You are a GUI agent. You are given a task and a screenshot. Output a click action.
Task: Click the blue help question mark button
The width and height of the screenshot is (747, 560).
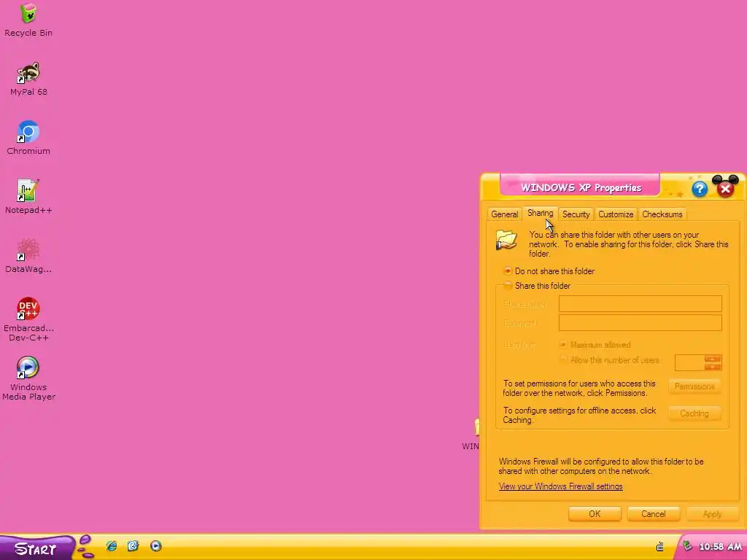(700, 189)
